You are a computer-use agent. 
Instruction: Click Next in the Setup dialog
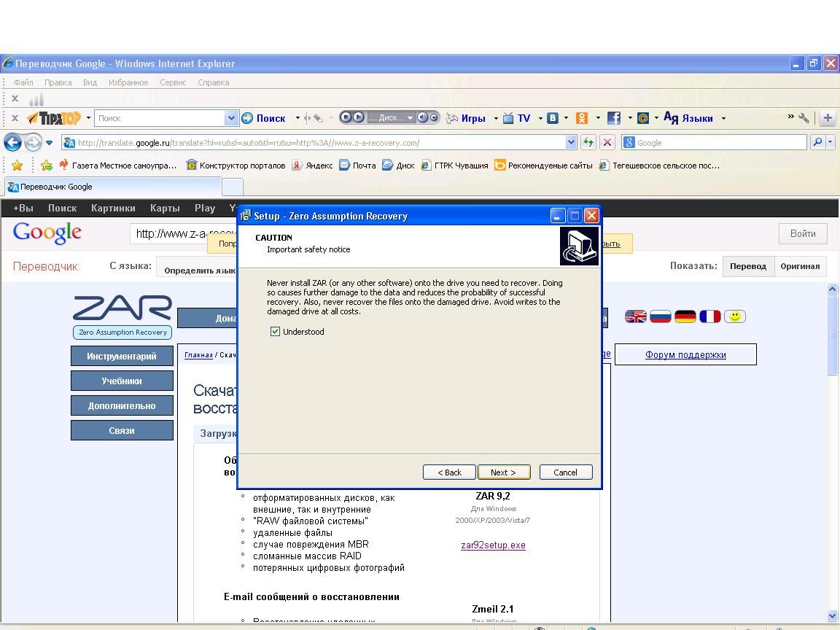coord(504,472)
